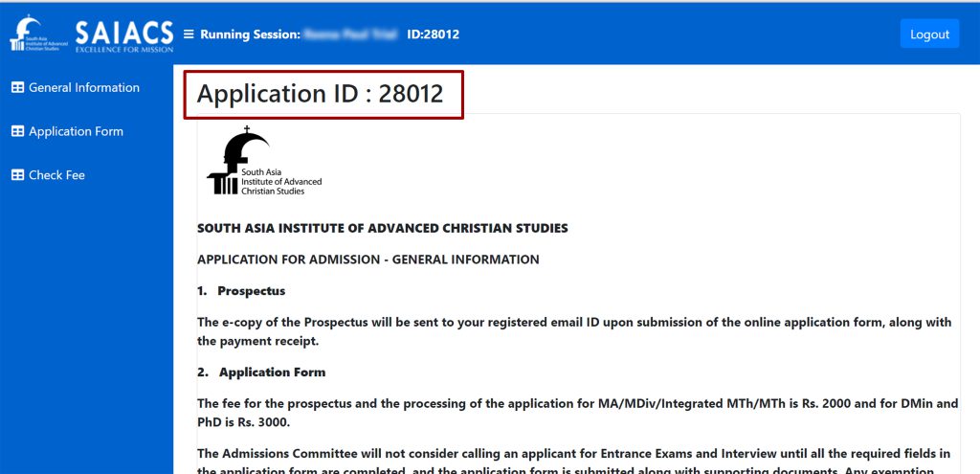The image size is (980, 474).
Task: Click the blurred session name in header
Action: pyautogui.click(x=350, y=34)
